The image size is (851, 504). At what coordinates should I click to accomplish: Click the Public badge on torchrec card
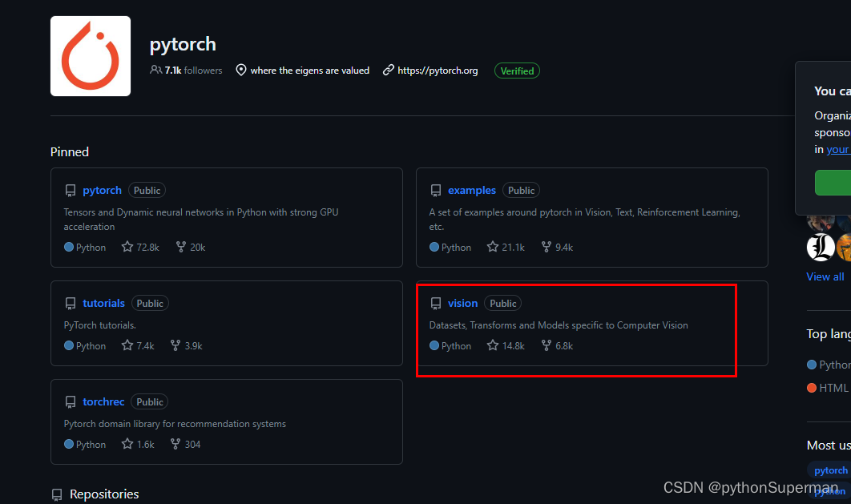[x=149, y=402]
